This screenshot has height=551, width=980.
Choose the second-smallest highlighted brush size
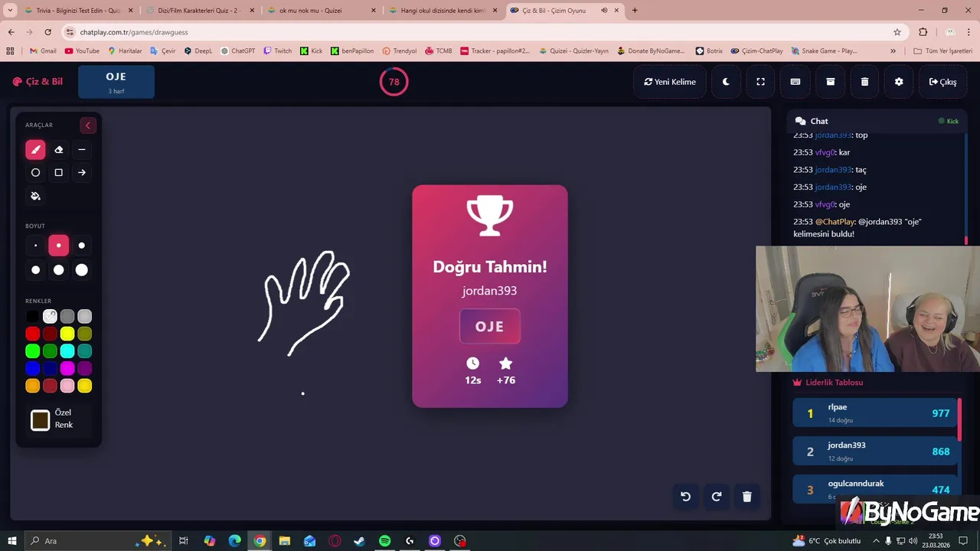pyautogui.click(x=58, y=246)
